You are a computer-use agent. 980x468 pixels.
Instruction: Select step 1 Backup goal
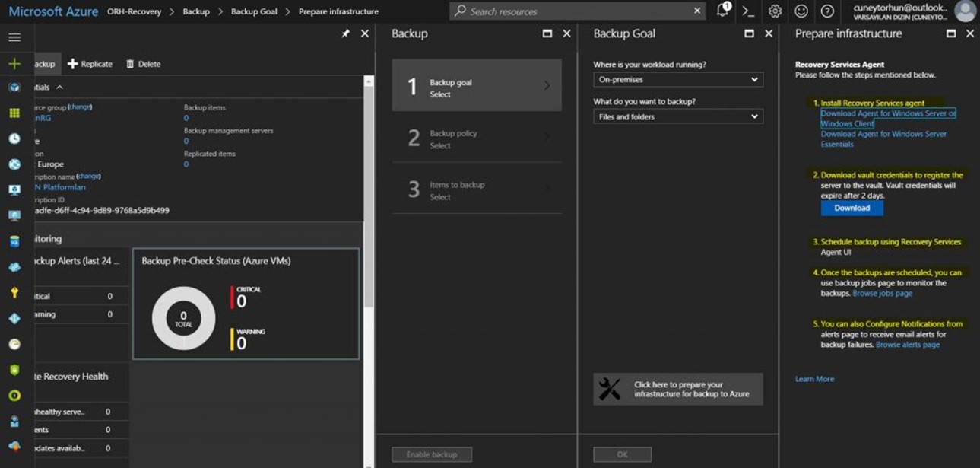[477, 85]
